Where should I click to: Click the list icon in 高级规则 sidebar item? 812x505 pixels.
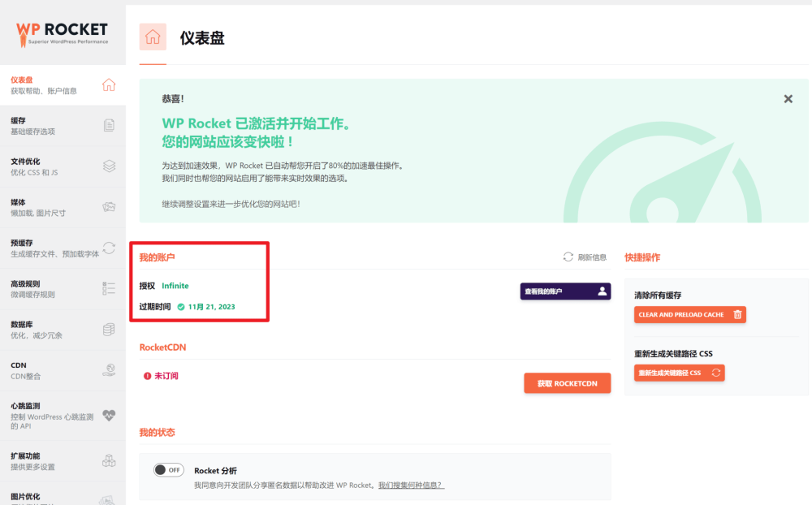109,288
